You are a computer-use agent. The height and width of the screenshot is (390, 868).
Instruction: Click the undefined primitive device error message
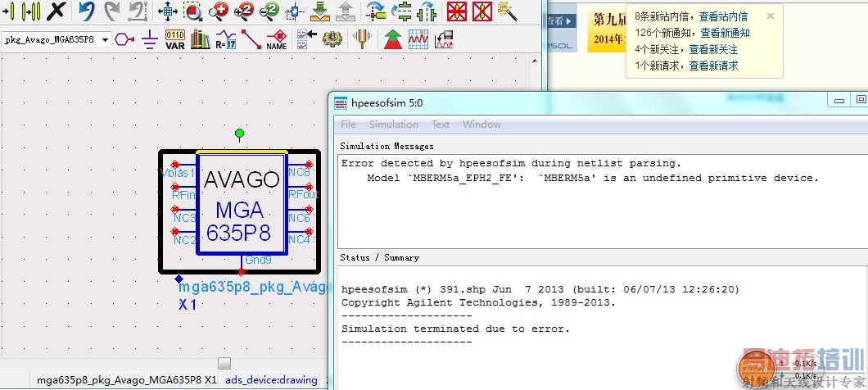(x=592, y=179)
